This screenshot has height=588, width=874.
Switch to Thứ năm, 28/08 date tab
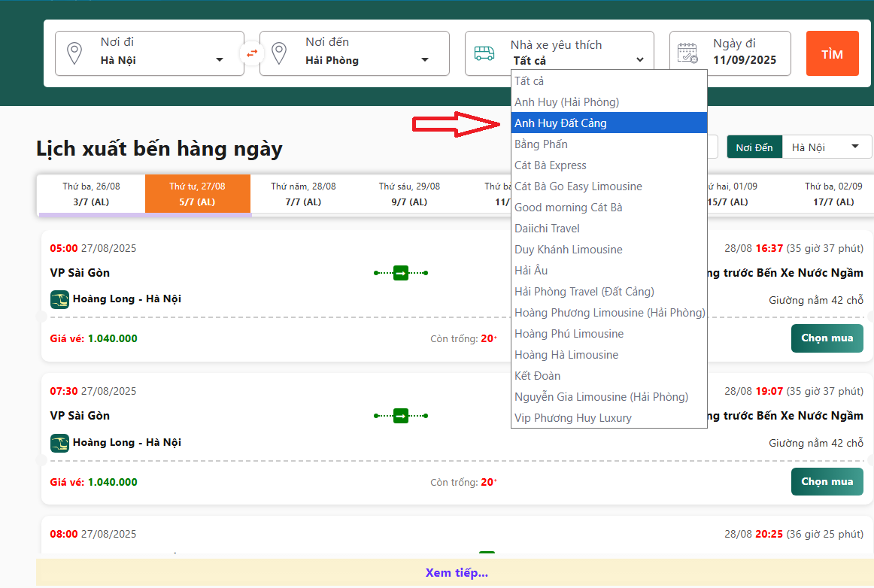(x=304, y=194)
